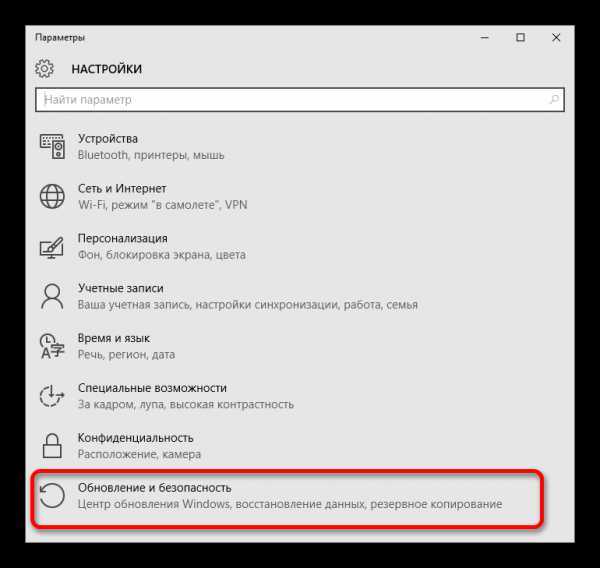Maximize the Параметры window
600x568 pixels.
[x=520, y=38]
